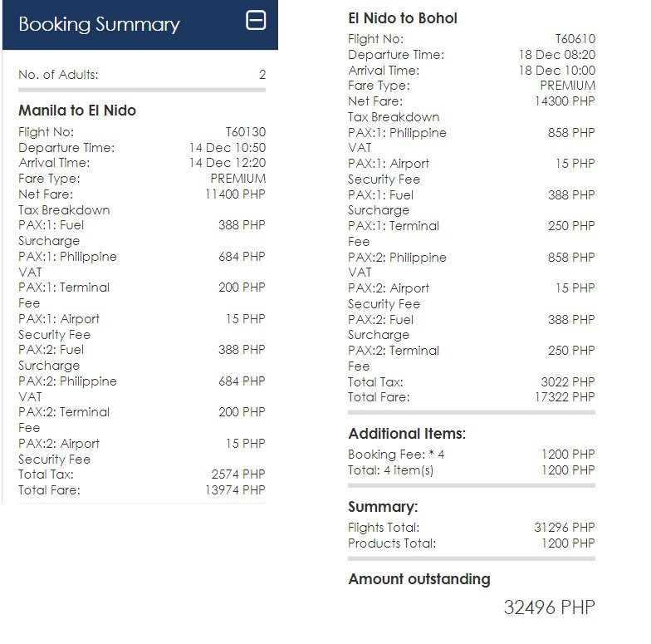Click the Additional Items heading

(x=407, y=434)
